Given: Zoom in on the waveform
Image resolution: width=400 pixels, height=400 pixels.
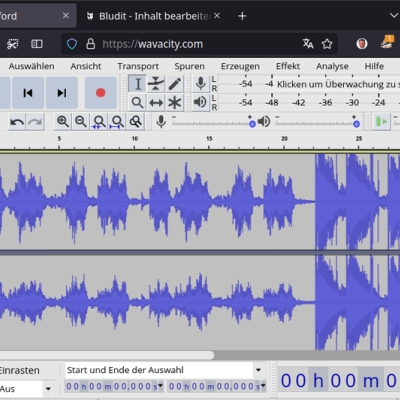Looking at the screenshot, I should (x=63, y=122).
